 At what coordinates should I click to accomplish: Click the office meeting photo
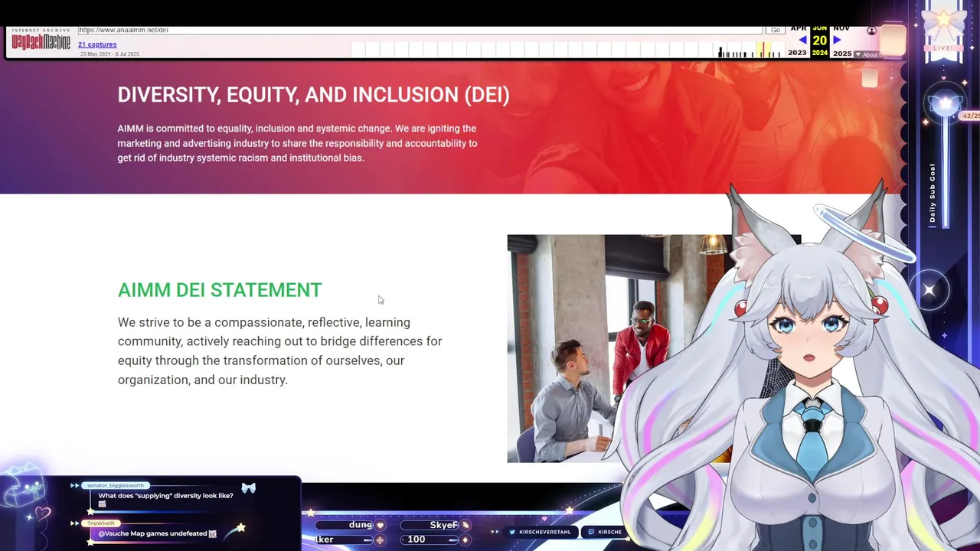click(619, 348)
